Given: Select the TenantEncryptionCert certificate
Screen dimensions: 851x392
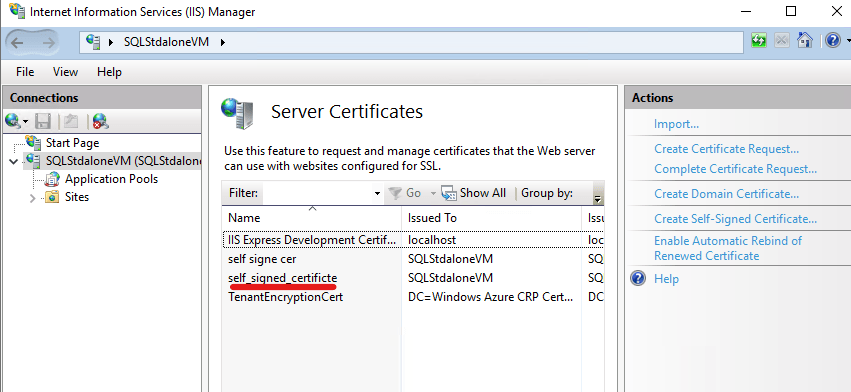Looking at the screenshot, I should 285,297.
